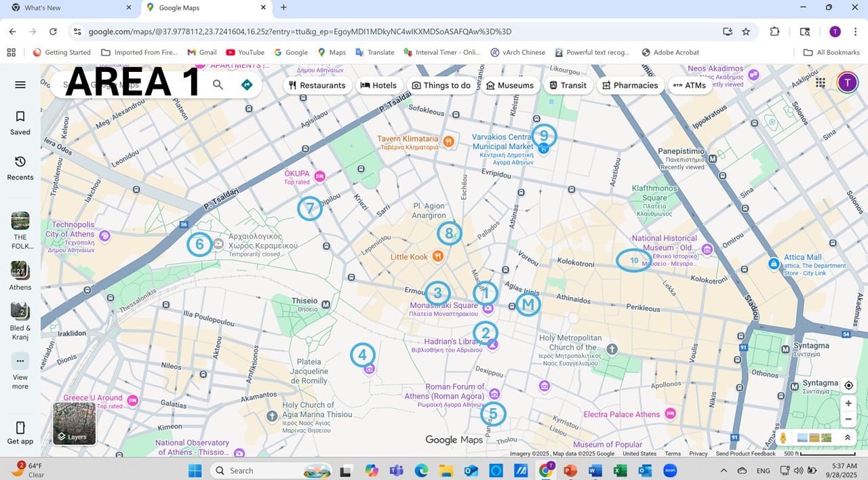Click the Attica Mall shopping pin
Image resolution: width=868 pixels, height=480 pixels.
[x=773, y=263]
